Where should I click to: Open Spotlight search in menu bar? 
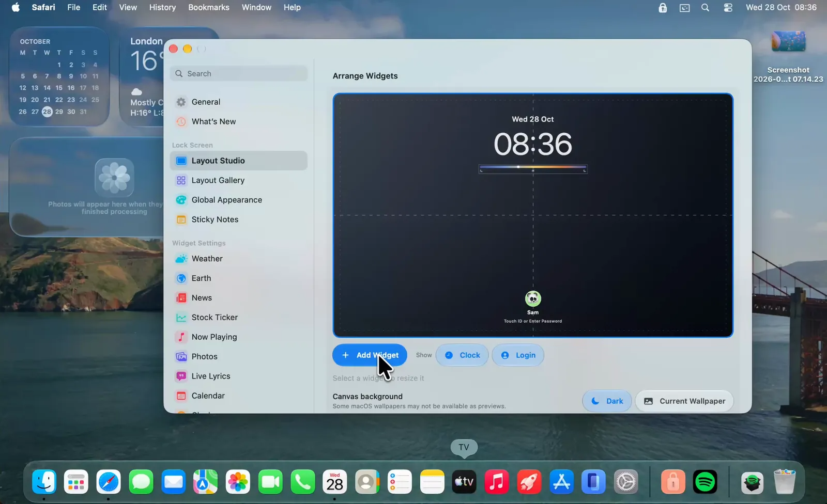tap(705, 8)
